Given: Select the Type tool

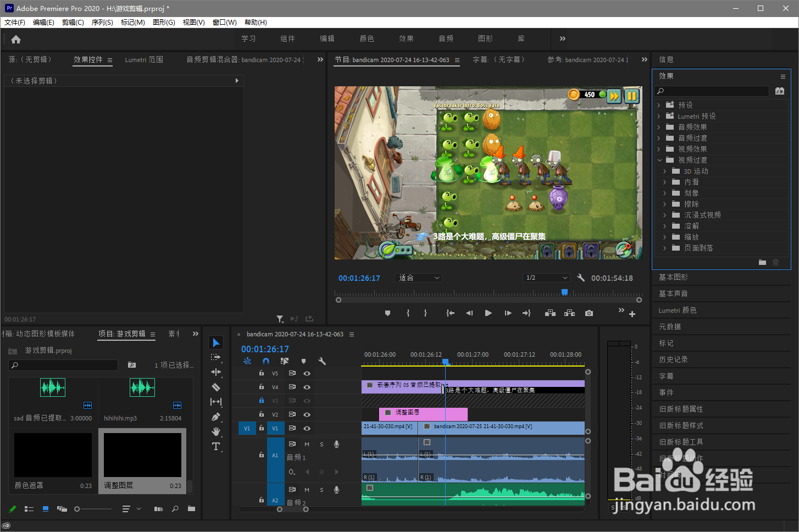Looking at the screenshot, I should [x=216, y=446].
